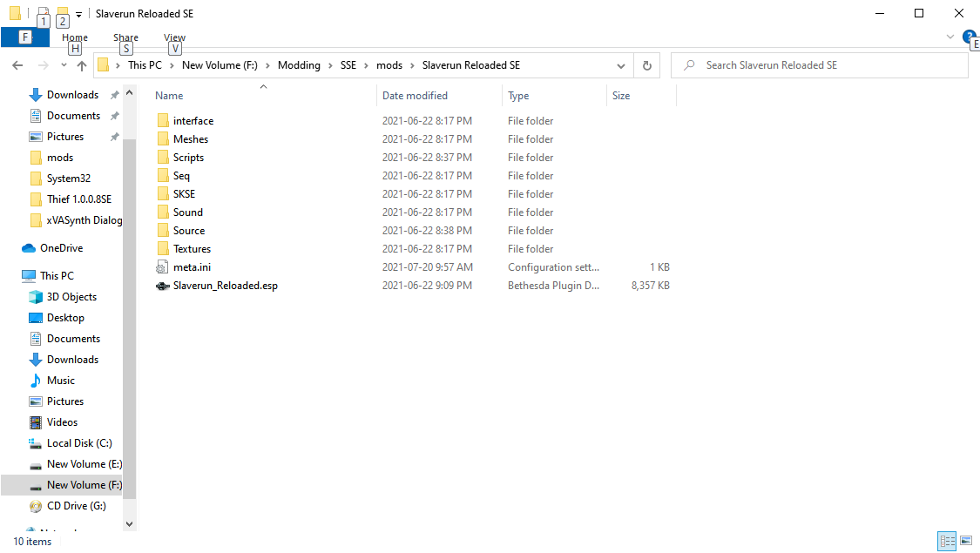This screenshot has width=980, height=553.
Task: Select the Textures folder icon
Action: (163, 249)
